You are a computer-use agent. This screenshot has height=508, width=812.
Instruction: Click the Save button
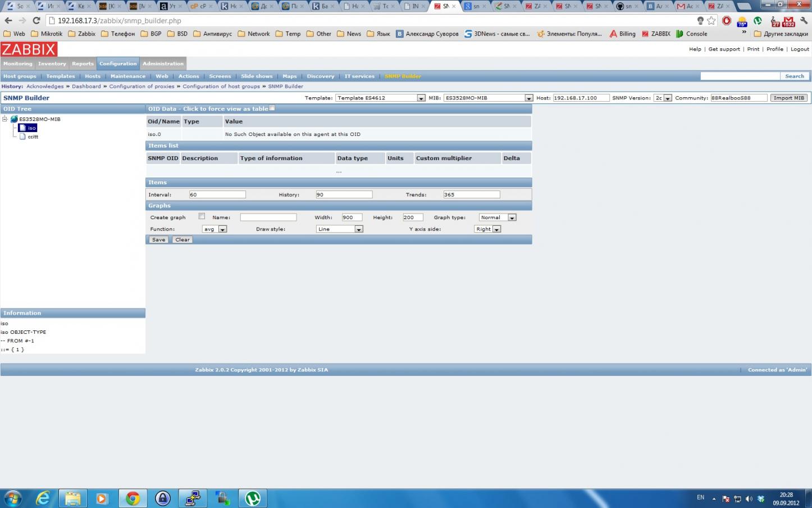pos(159,240)
